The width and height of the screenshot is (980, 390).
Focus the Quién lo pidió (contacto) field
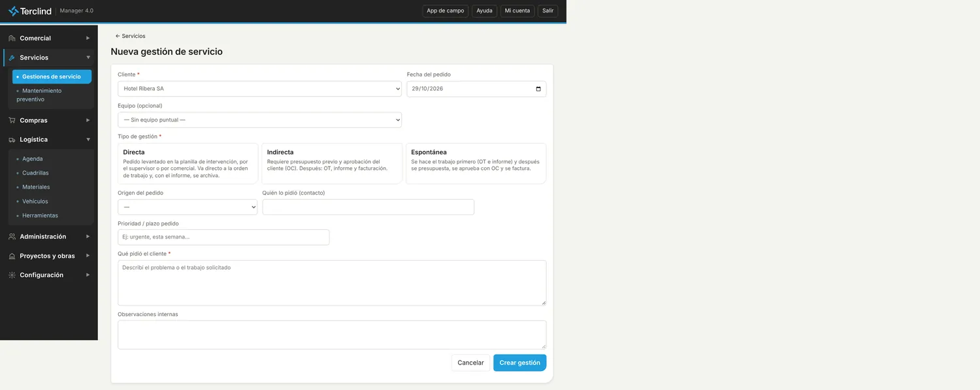368,207
